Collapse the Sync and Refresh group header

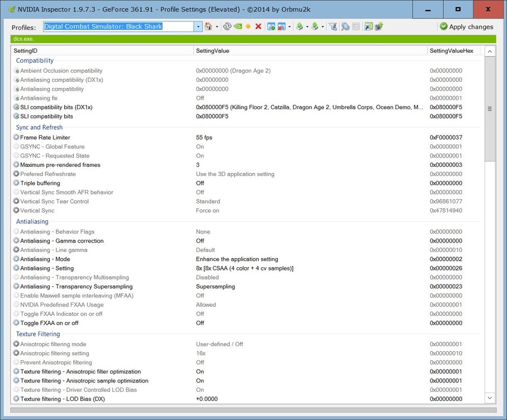pos(39,127)
